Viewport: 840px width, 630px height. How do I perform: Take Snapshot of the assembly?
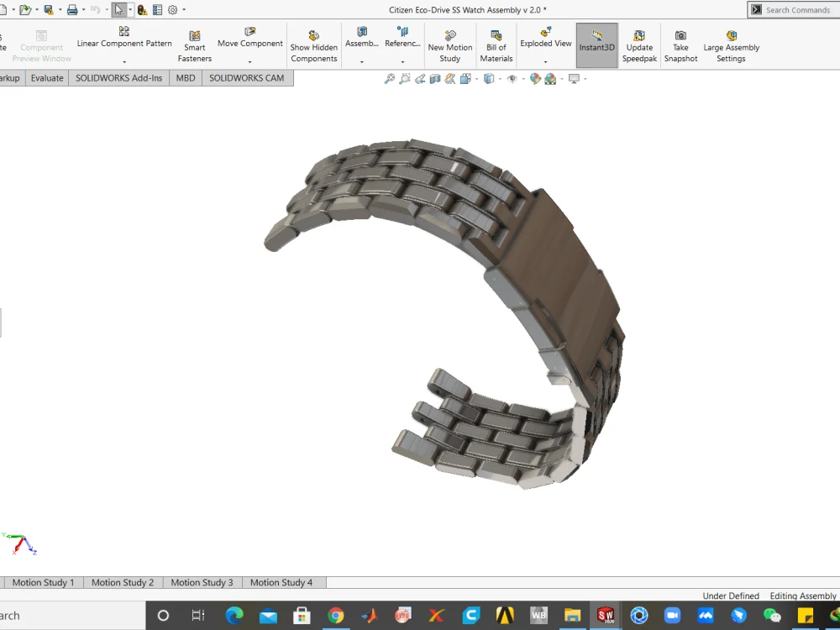pyautogui.click(x=680, y=46)
